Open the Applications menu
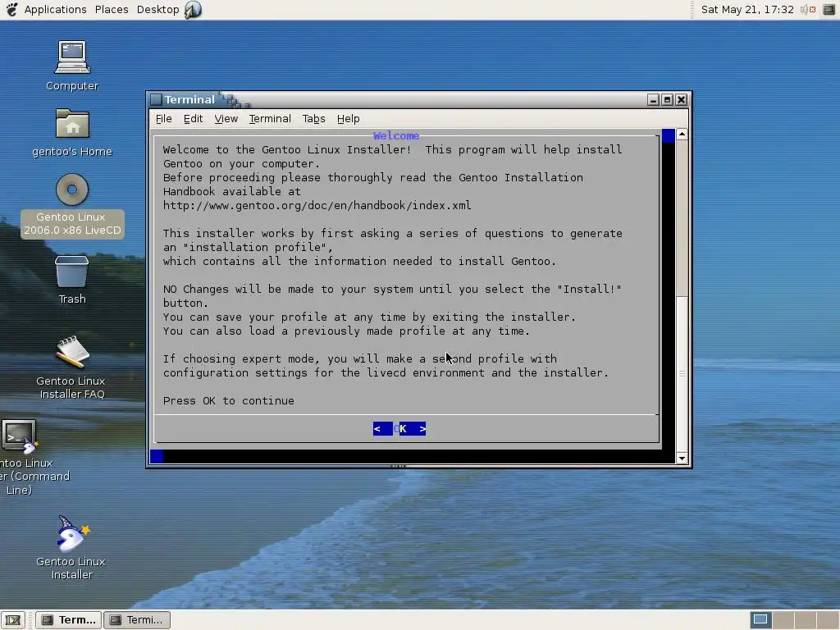The height and width of the screenshot is (630, 840). (55, 10)
